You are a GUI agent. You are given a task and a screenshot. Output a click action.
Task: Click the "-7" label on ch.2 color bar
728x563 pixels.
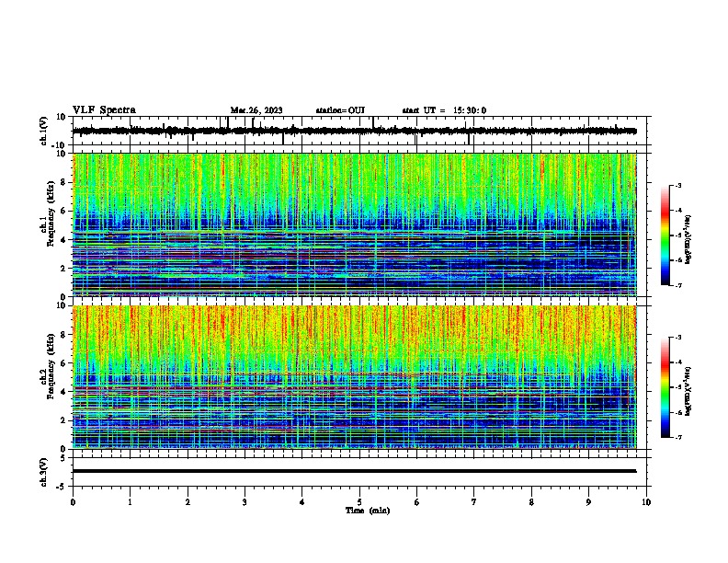point(678,438)
